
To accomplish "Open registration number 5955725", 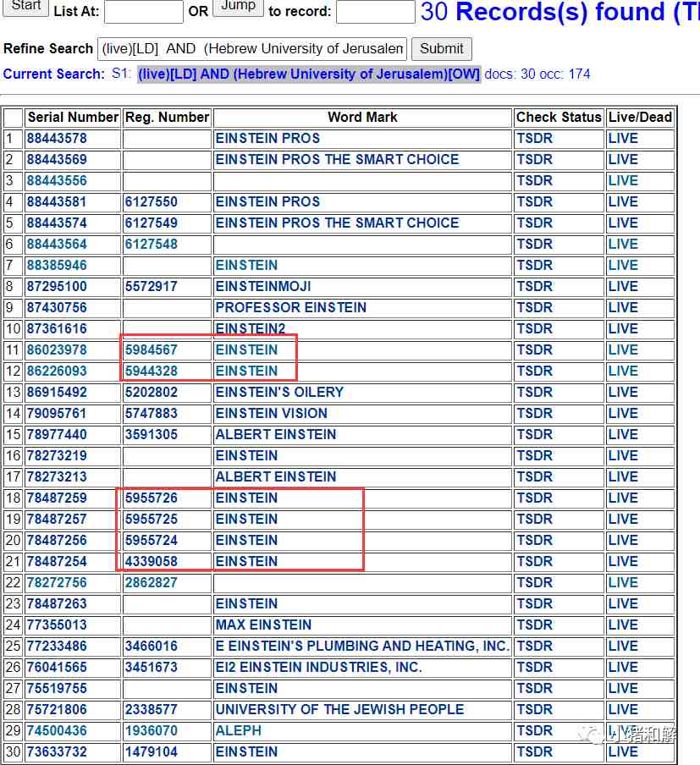I will pos(152,519).
